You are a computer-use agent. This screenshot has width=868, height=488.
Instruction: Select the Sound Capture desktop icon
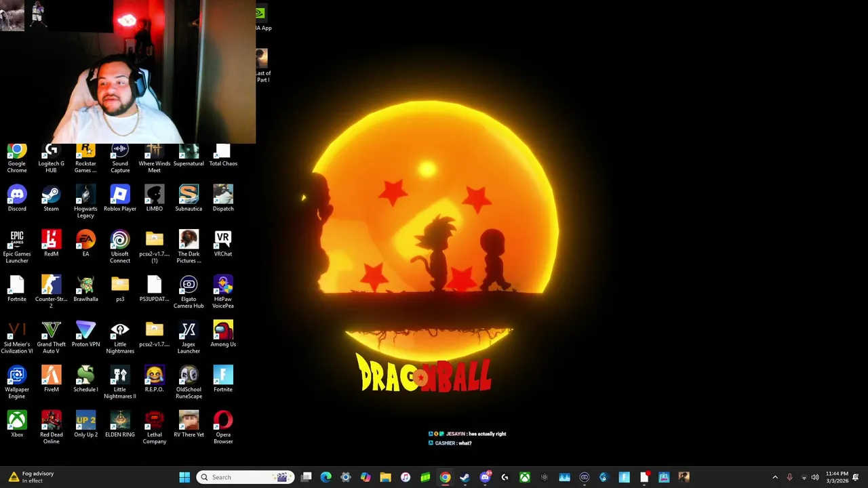pos(120,158)
